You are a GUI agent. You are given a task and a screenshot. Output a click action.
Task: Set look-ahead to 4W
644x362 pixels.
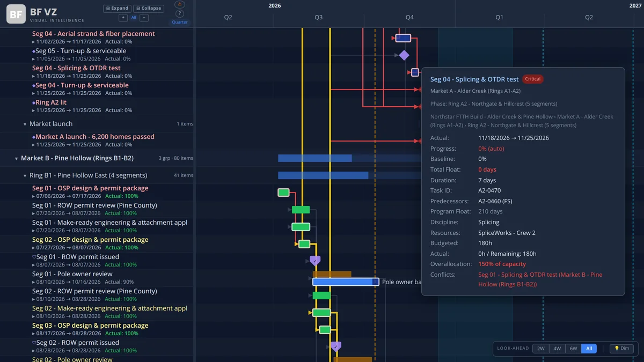[x=557, y=349]
